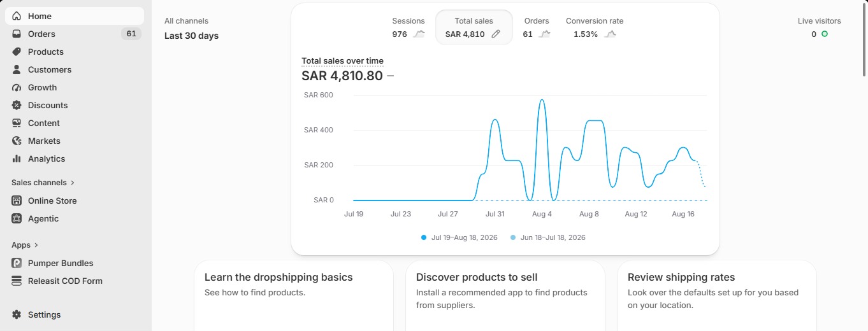Click the Home house icon in sidebar

17,16
